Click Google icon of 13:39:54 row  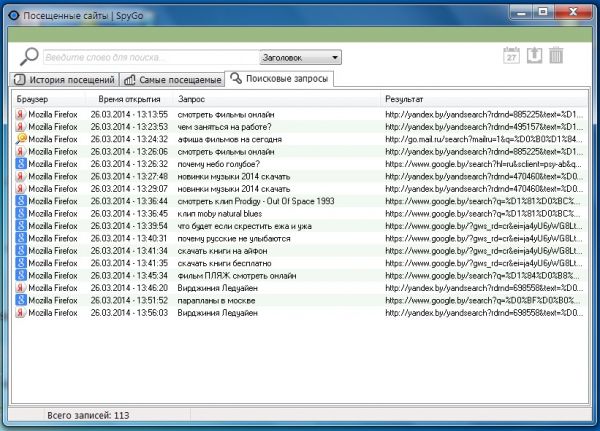21,225
